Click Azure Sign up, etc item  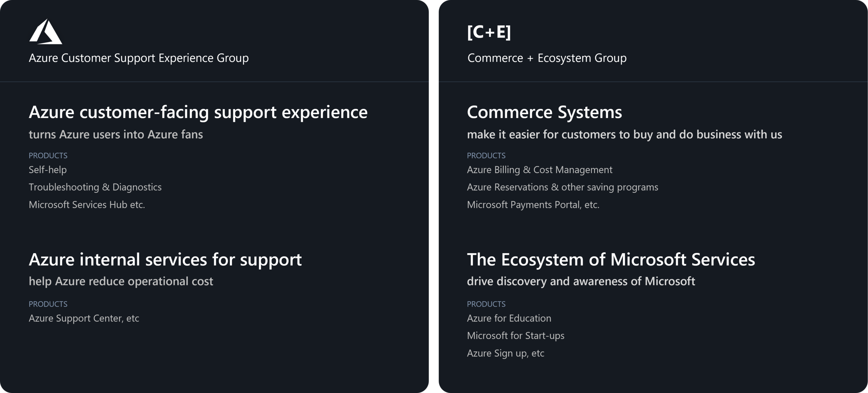506,353
